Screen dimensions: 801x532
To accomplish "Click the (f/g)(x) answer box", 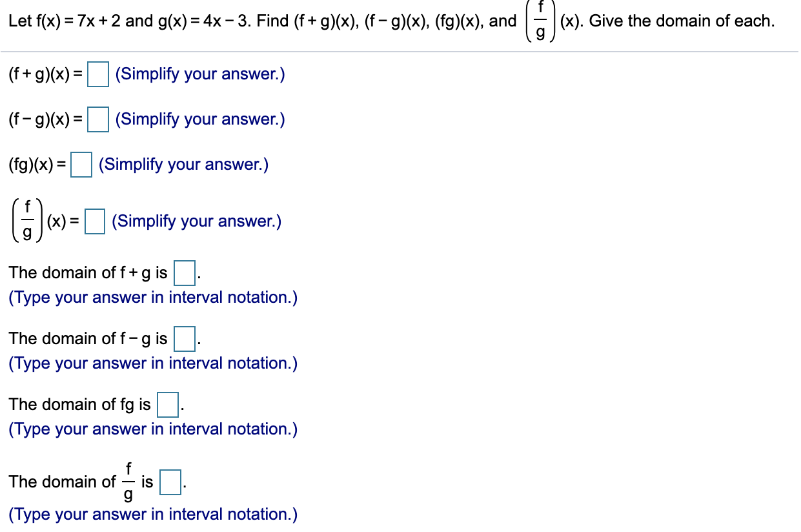I will pos(94,221).
